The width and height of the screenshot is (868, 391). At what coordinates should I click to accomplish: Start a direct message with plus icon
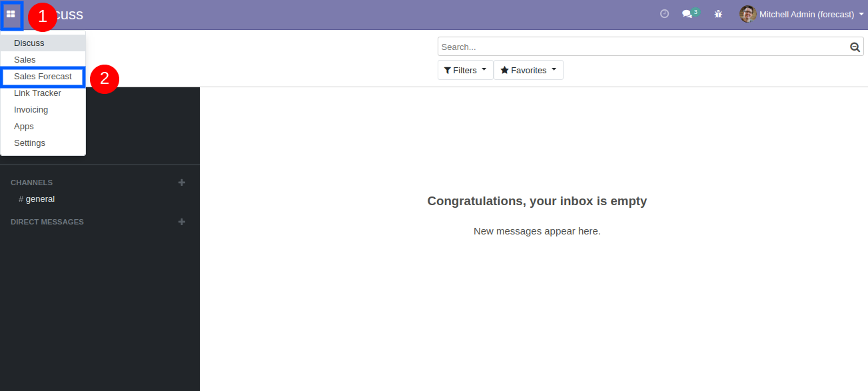(x=182, y=222)
